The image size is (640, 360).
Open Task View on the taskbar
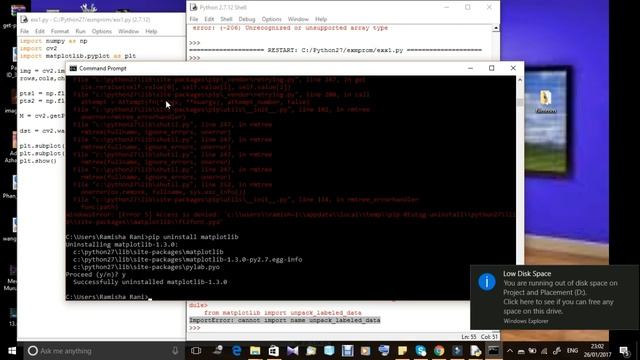(196, 351)
